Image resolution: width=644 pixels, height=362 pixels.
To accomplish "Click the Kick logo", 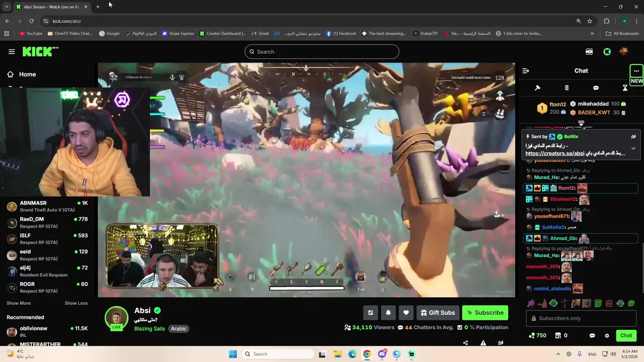I will [x=40, y=51].
